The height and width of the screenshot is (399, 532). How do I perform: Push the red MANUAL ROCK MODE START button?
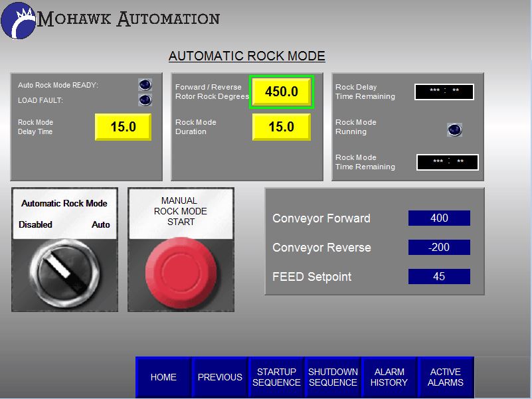coord(181,273)
